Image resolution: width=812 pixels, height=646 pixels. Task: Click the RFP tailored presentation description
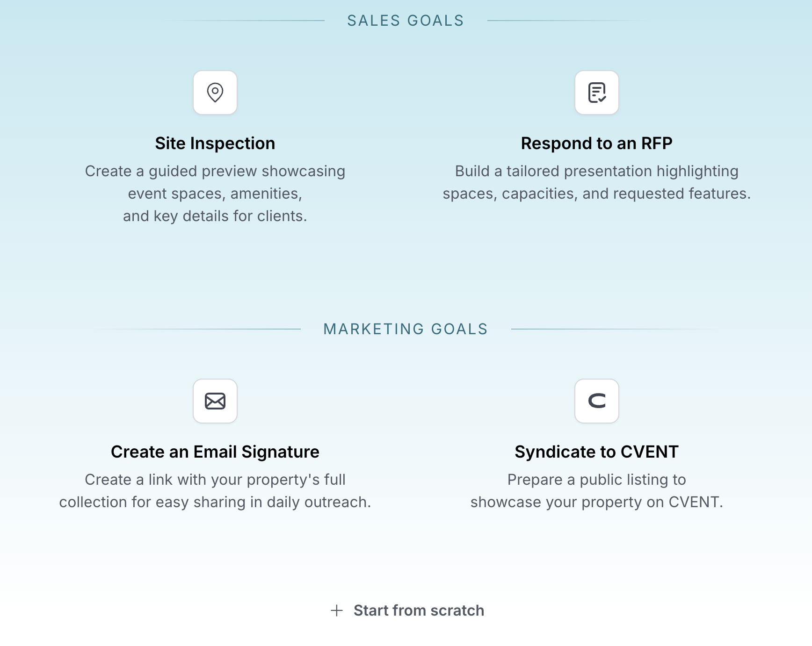point(597,182)
